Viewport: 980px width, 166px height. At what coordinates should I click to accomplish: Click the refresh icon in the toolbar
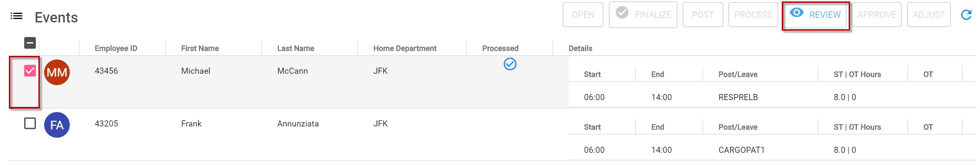tap(966, 15)
